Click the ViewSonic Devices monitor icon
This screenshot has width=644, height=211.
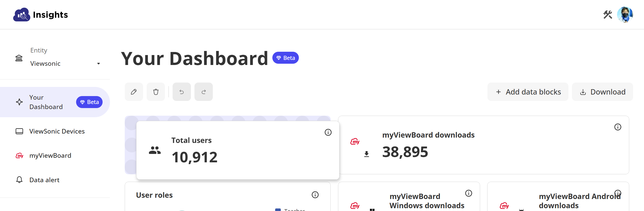(19, 131)
